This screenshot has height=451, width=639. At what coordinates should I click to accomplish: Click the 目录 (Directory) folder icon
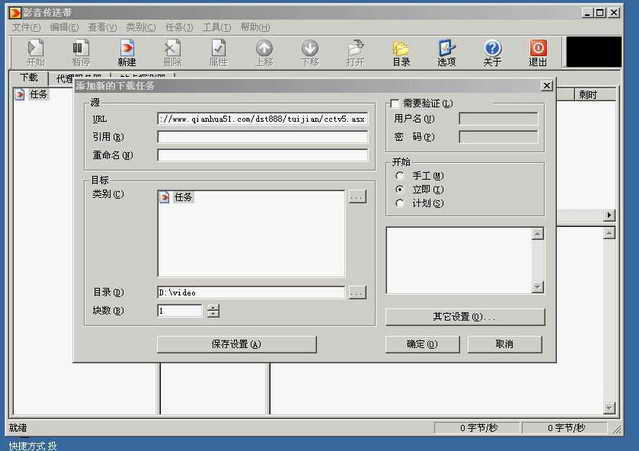coord(401,52)
